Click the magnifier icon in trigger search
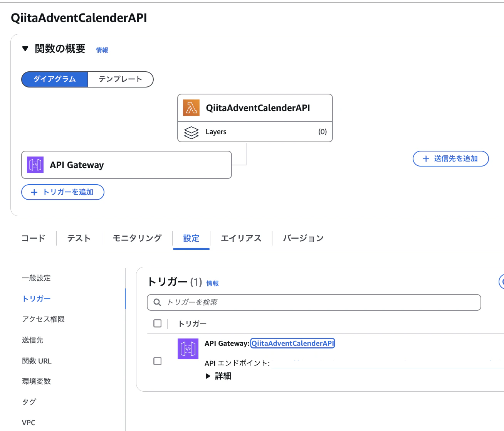The image size is (504, 431). (157, 302)
